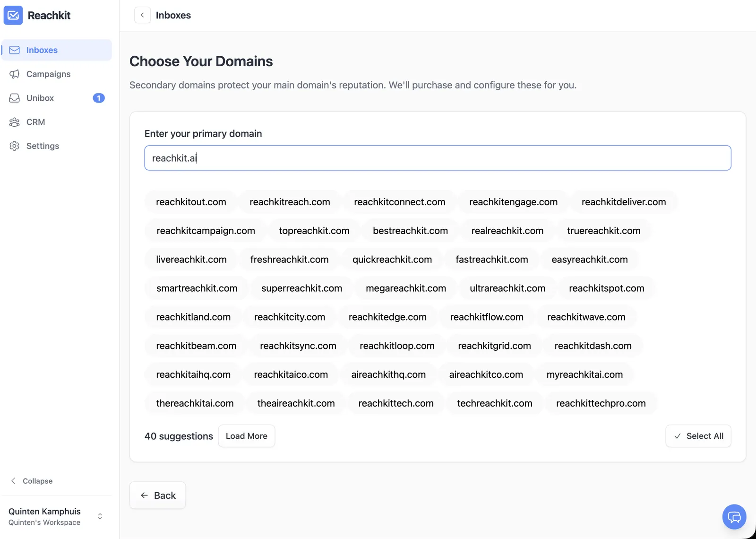Add the myreachkitai.com suggestion
The image size is (756, 539).
585,375
